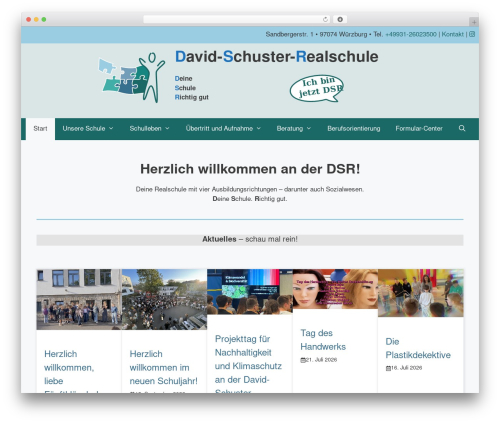
Task: Expand the Unsere Schule submenu chevron
Action: (x=111, y=128)
